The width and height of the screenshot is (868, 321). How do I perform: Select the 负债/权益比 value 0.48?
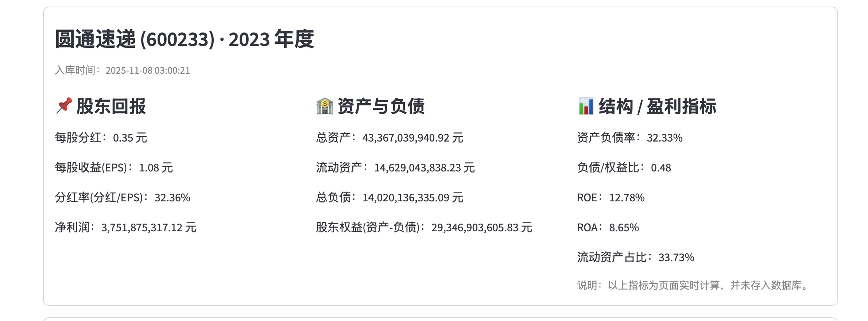point(661,168)
